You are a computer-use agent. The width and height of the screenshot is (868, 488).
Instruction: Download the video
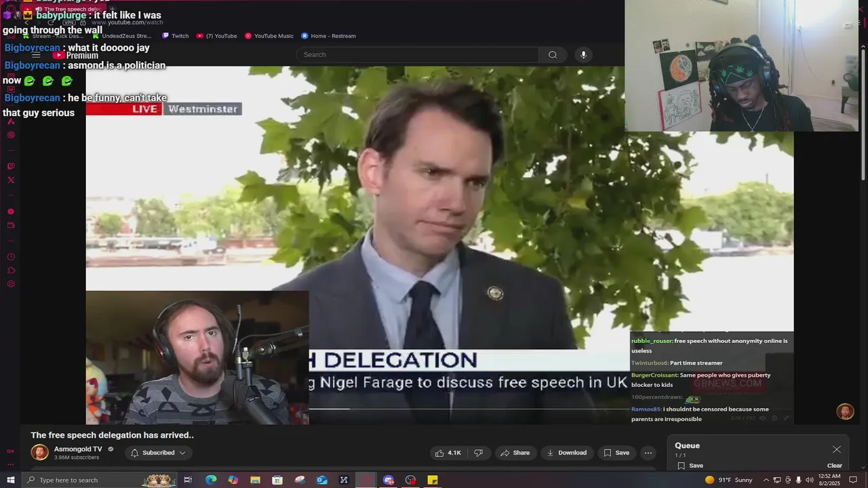tap(567, 453)
